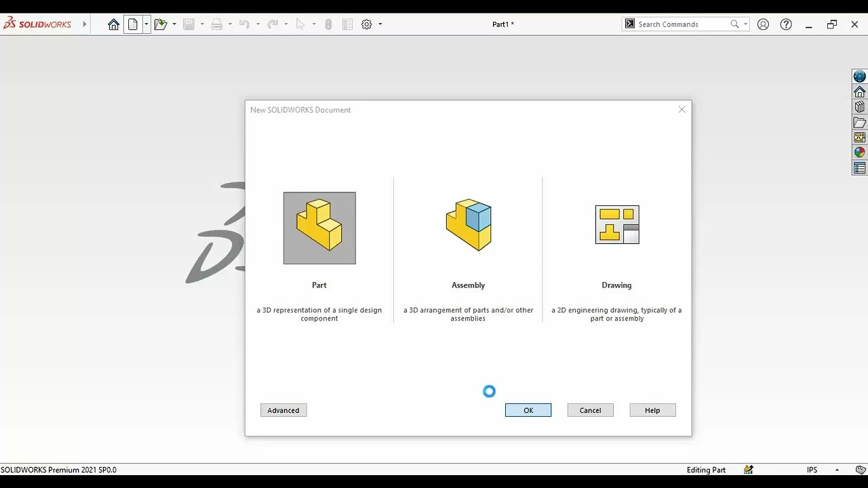Screen dimensions: 868x488
Task: Expand the Select tool dropdown arrow
Action: tap(313, 24)
